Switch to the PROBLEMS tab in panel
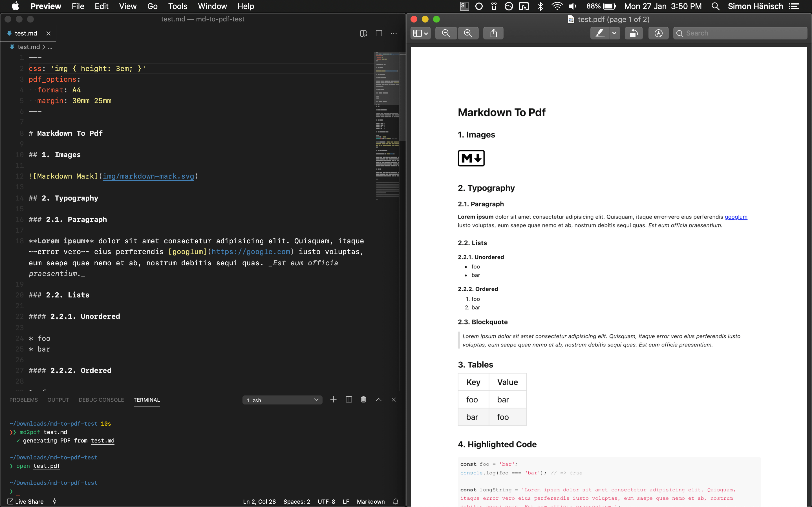The height and width of the screenshot is (507, 812). click(x=23, y=399)
